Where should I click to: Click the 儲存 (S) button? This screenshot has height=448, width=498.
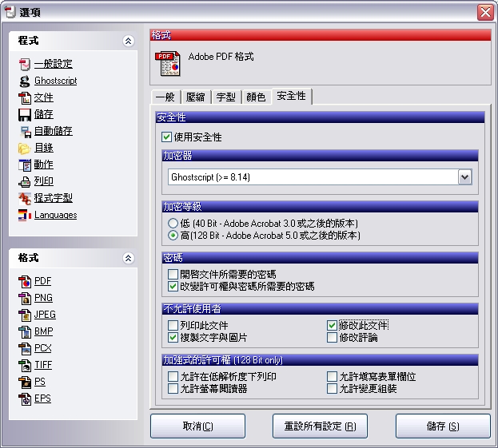click(443, 426)
